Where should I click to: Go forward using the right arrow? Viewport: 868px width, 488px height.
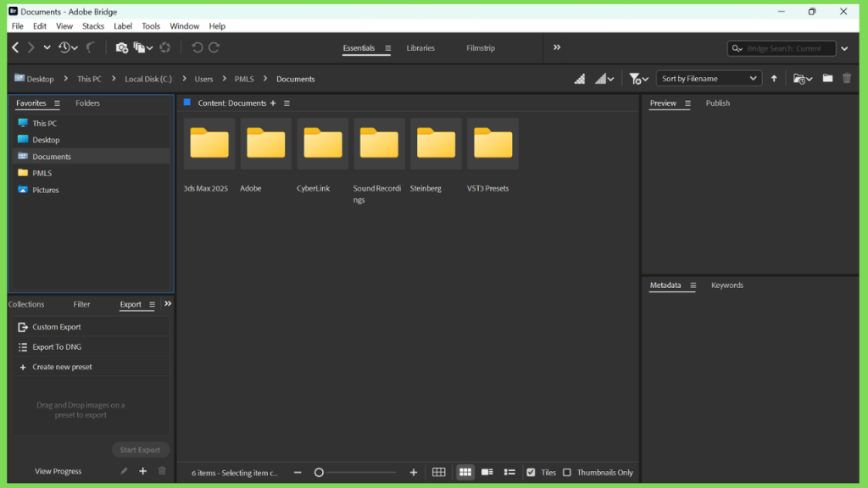pos(31,47)
